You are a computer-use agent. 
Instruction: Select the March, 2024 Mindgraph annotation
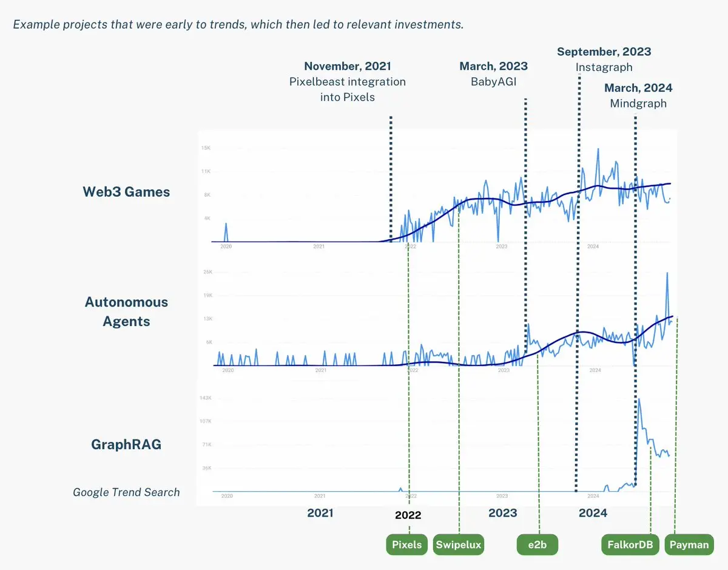[x=638, y=96]
